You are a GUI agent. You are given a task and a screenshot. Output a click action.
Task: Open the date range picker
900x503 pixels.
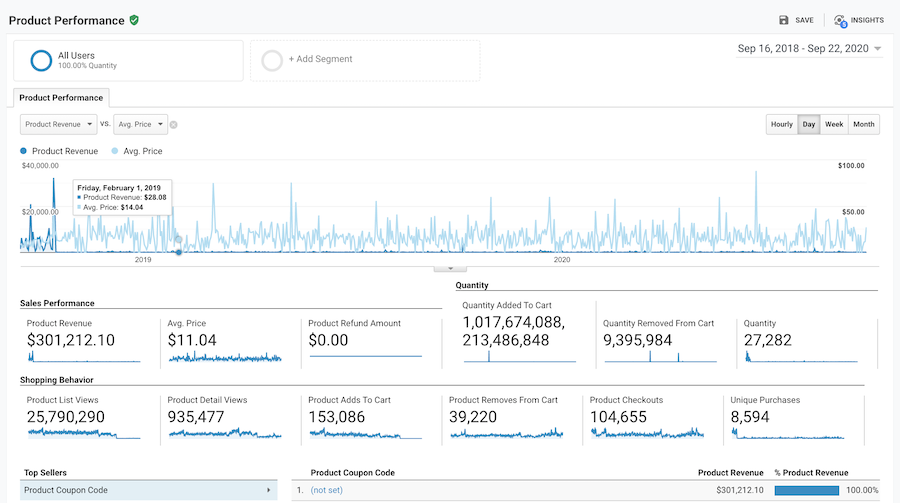click(809, 49)
